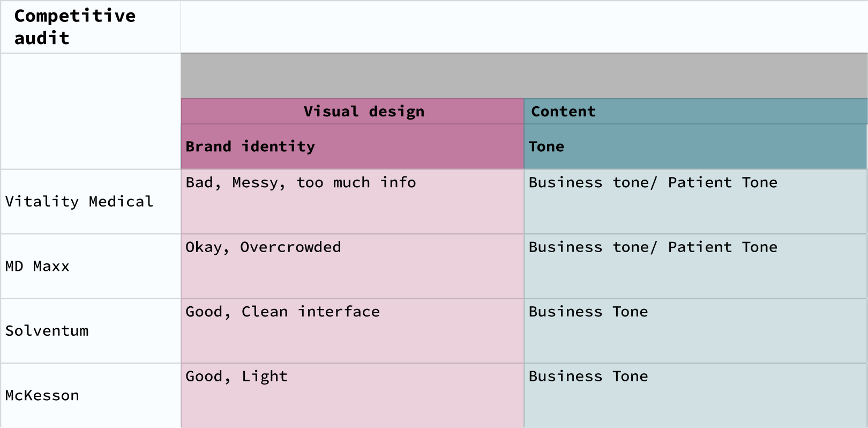The image size is (868, 428).
Task: Click the 'Good, Light' cell
Action: click(x=353, y=395)
